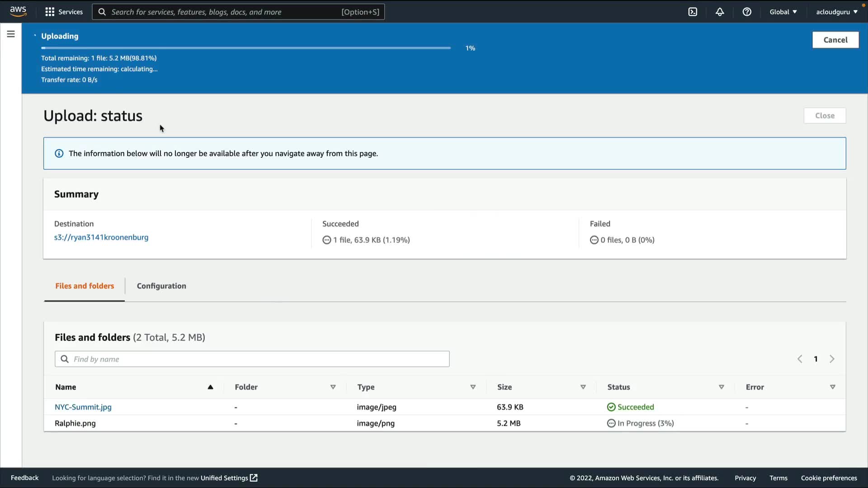This screenshot has width=868, height=488.
Task: Open the notifications bell
Action: 720,12
